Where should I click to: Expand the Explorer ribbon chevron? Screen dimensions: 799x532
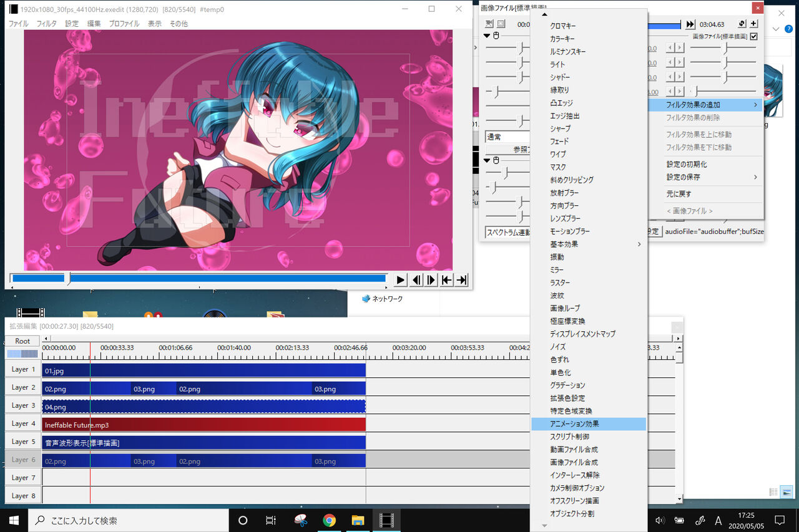click(x=777, y=29)
